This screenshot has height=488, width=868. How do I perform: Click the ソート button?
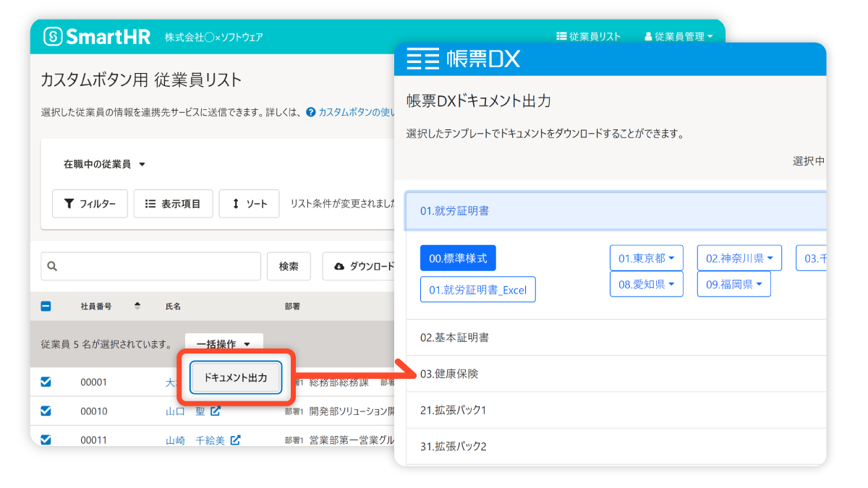click(249, 204)
